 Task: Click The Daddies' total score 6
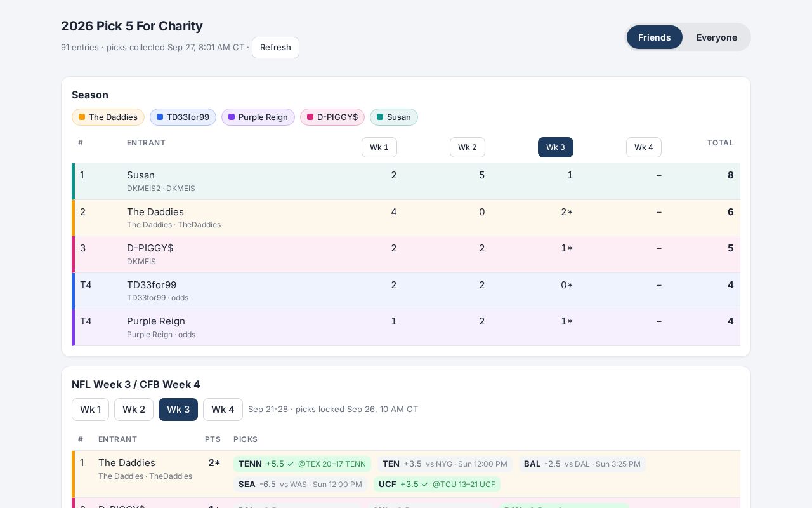click(x=731, y=212)
